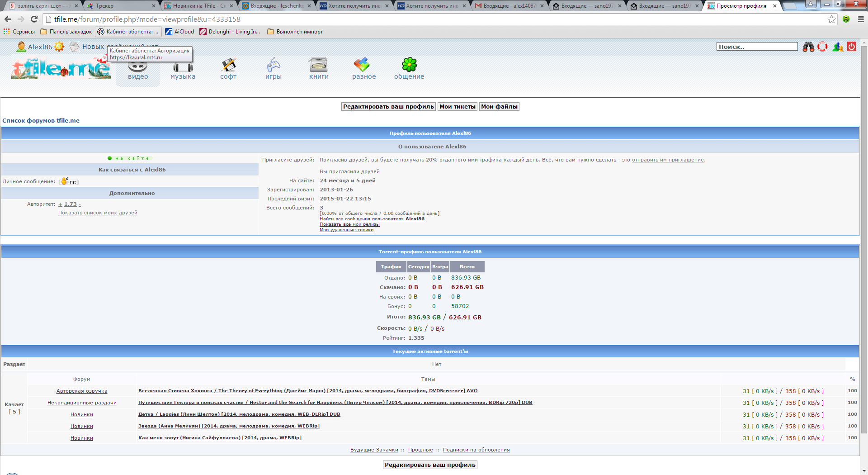Open the Chrome hamburger menu
This screenshot has height=475, width=868.
[861, 19]
